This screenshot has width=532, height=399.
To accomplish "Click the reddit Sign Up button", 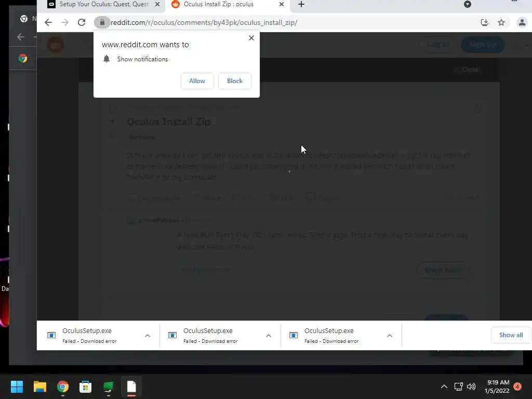I will 483,45.
